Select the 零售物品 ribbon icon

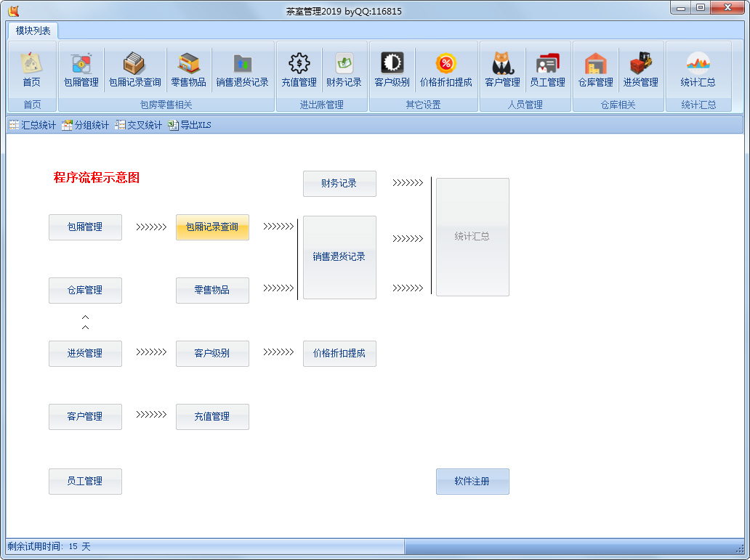[188, 70]
